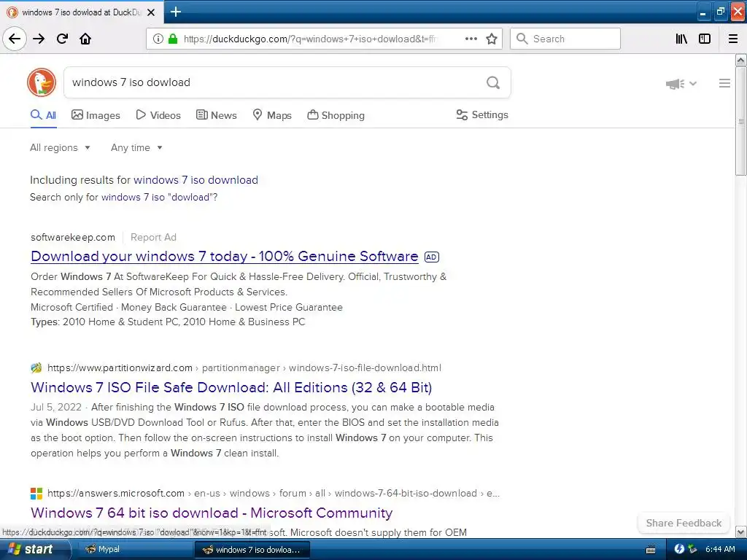Select 'windows 7 iso dowloa...' taskbar window

[252, 550]
